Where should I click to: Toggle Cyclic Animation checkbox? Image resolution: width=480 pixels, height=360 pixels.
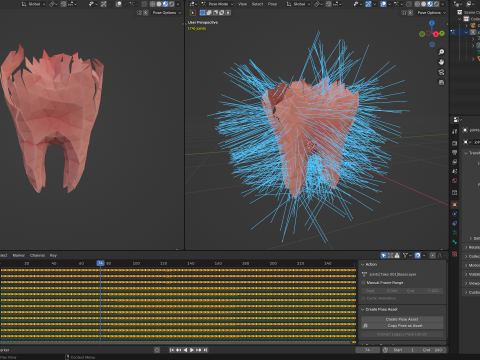tap(364, 298)
